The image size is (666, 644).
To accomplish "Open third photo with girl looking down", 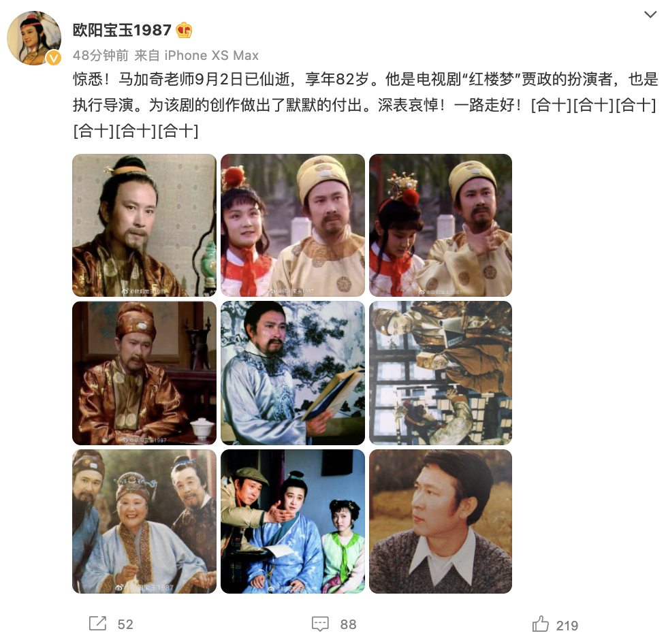I will click(441, 225).
